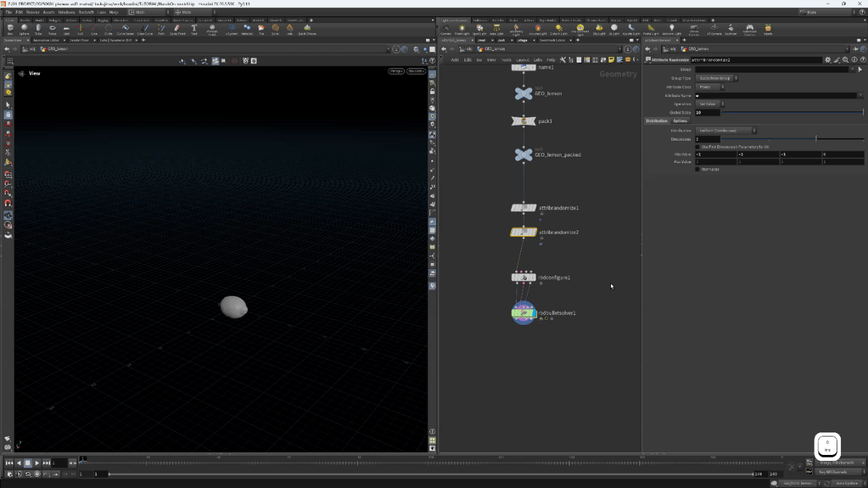
Task: Click the Sphere shelf tool
Action: tap(24, 29)
